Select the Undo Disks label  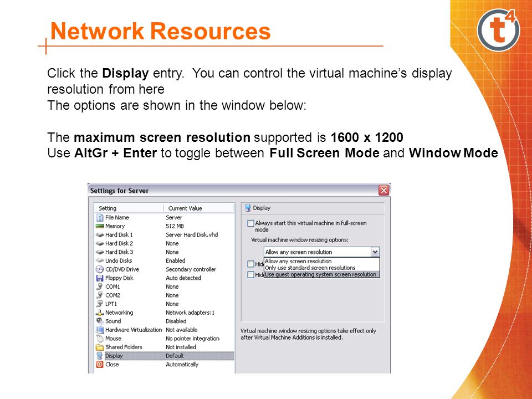(x=119, y=260)
